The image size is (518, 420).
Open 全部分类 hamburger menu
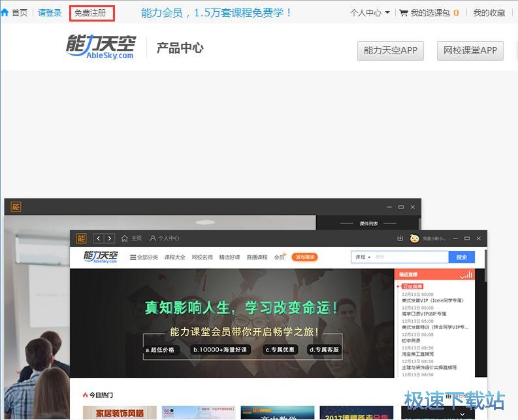144,257
